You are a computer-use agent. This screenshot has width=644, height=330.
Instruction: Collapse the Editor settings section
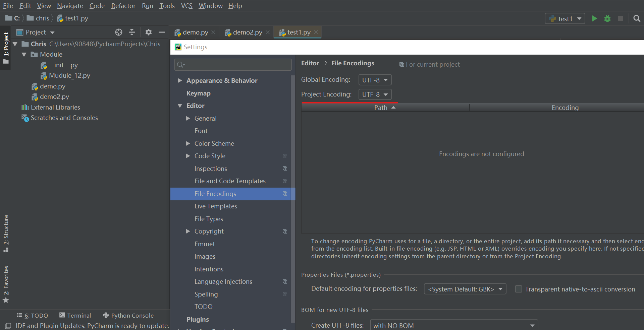180,106
